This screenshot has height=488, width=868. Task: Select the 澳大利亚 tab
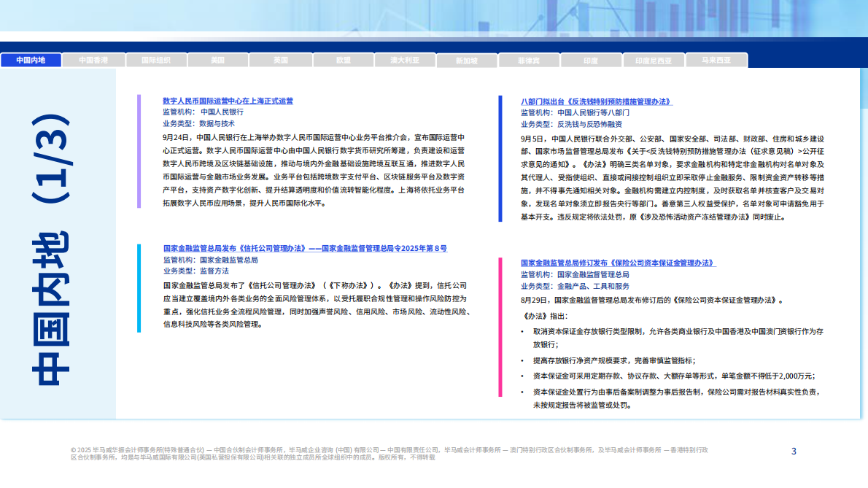(x=405, y=60)
